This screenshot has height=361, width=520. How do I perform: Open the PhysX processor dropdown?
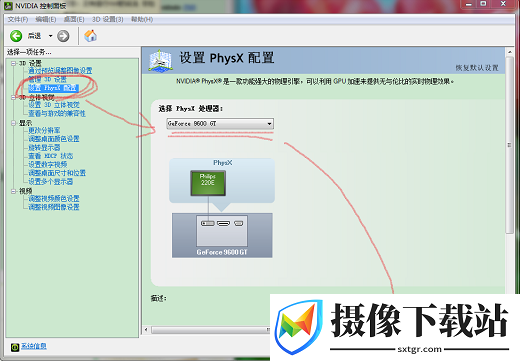(x=220, y=124)
